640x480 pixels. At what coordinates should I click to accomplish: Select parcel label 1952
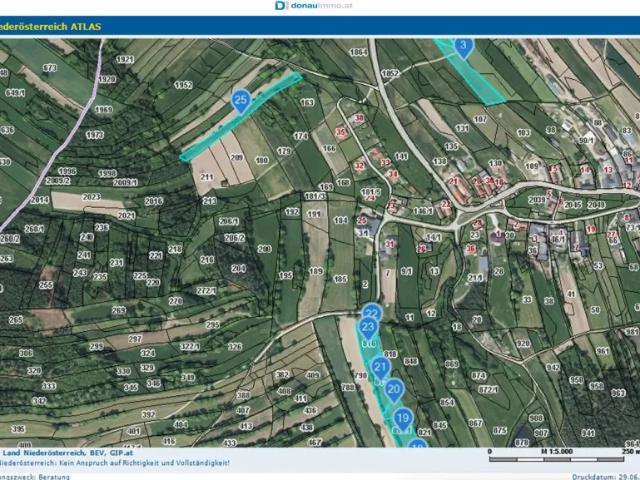[183, 85]
